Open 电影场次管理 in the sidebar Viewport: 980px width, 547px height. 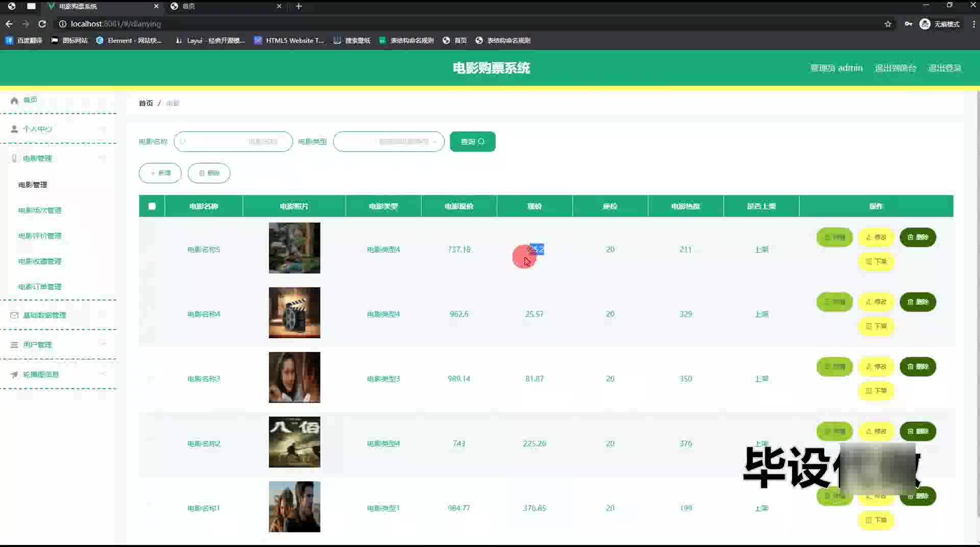pyautogui.click(x=40, y=210)
